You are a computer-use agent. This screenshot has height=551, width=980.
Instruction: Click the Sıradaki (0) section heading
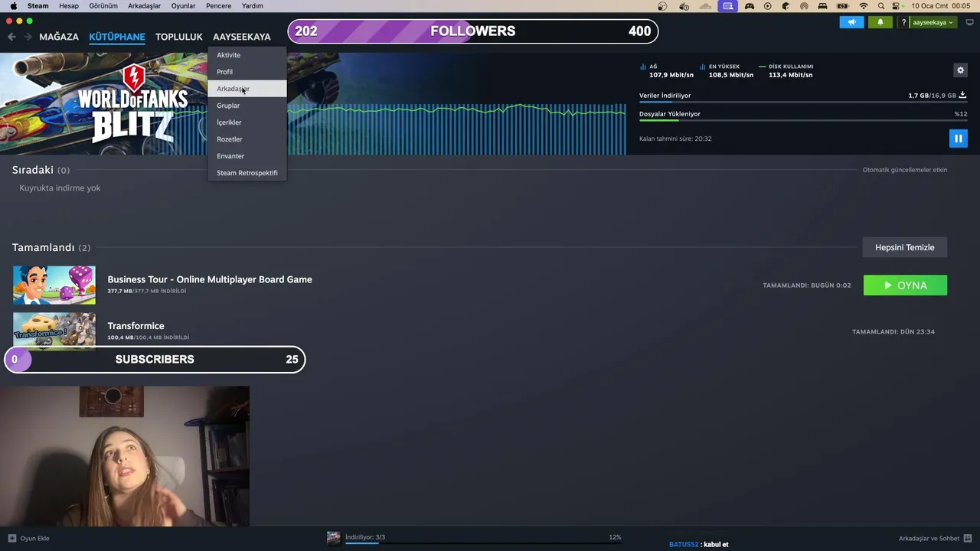tap(41, 170)
